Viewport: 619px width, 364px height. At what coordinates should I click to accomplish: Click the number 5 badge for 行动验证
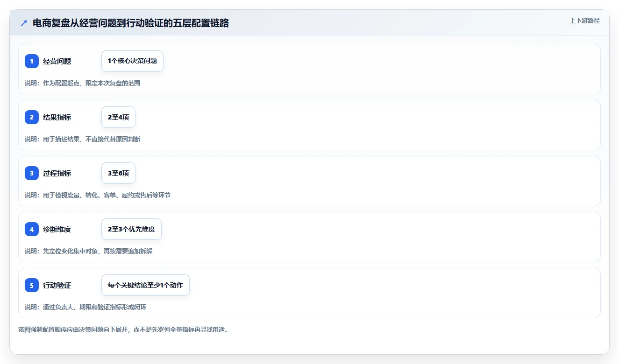click(32, 285)
